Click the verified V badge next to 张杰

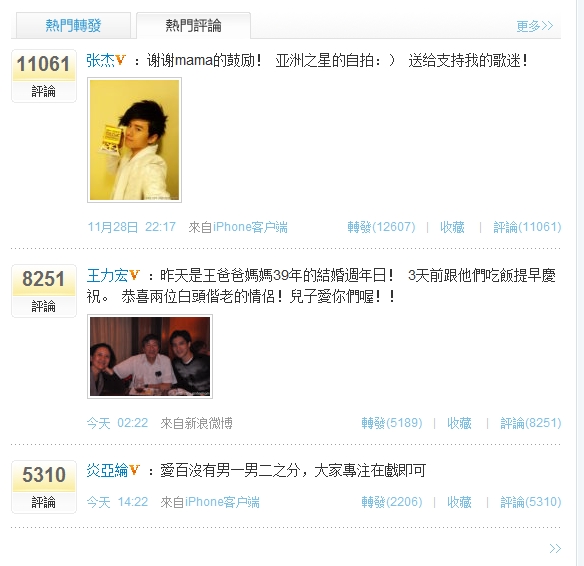120,60
